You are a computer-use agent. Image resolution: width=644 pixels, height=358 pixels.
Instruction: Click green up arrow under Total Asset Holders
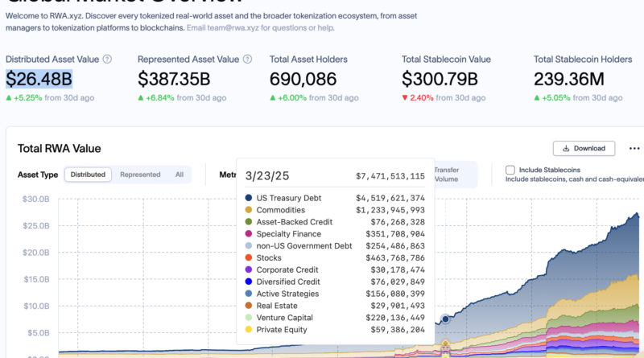[x=274, y=97]
